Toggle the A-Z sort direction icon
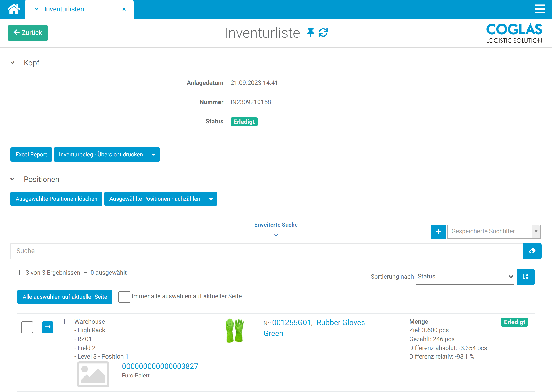Viewport: 552px width, 392px height. coord(525,277)
